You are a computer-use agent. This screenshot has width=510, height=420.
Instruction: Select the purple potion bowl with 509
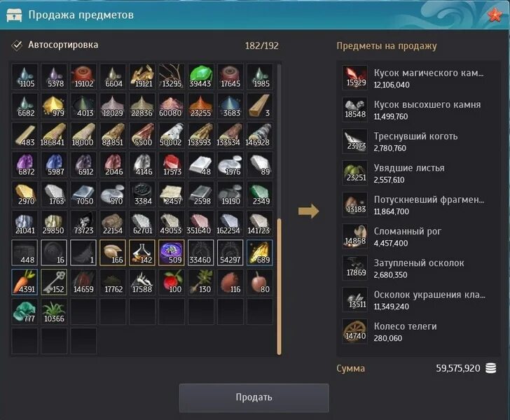click(172, 253)
